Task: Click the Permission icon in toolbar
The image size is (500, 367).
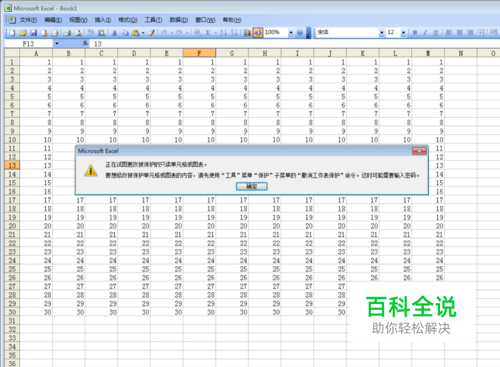Action: pos(44,33)
